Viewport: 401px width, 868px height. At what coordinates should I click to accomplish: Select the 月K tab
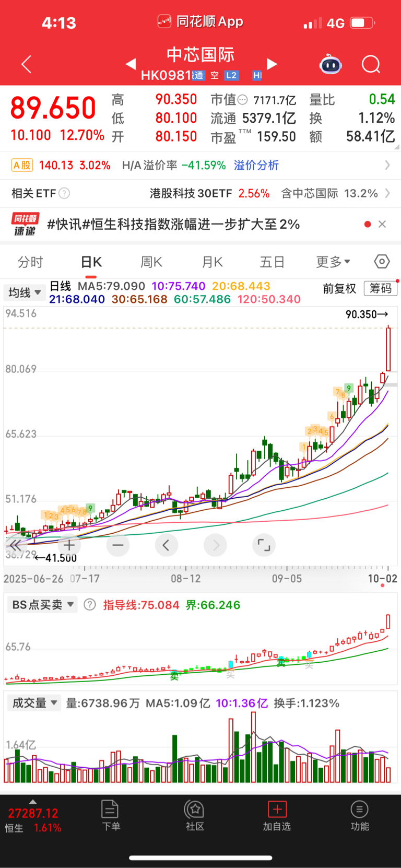coord(212,262)
